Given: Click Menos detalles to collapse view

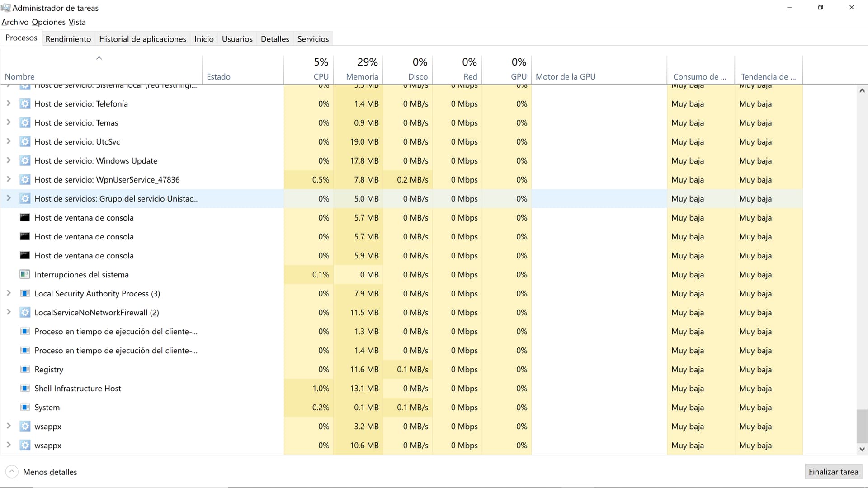Looking at the screenshot, I should pos(41,472).
